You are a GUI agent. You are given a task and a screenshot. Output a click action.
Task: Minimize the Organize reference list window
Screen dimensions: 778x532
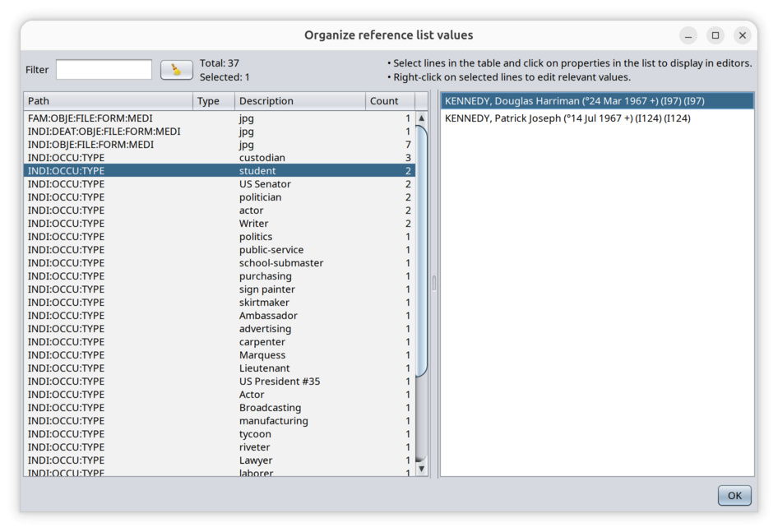tap(688, 35)
